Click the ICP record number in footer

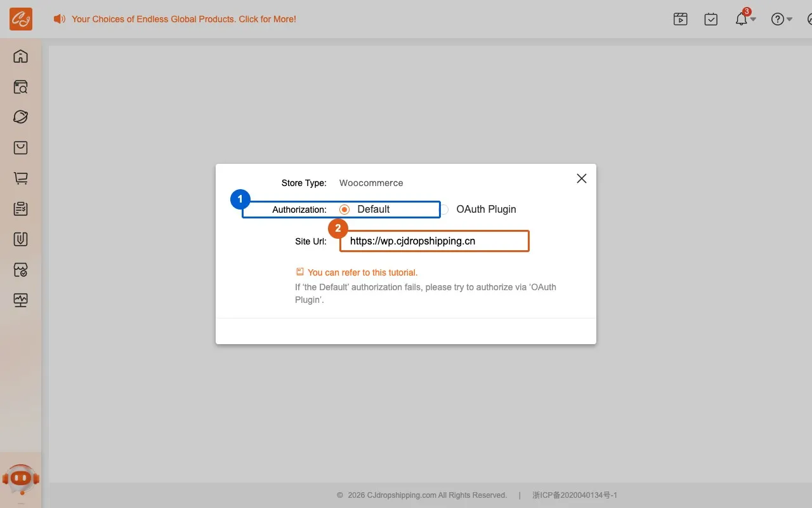(x=575, y=495)
